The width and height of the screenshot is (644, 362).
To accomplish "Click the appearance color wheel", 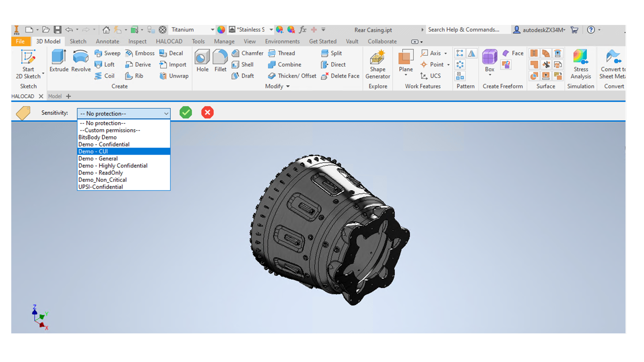I will click(221, 30).
